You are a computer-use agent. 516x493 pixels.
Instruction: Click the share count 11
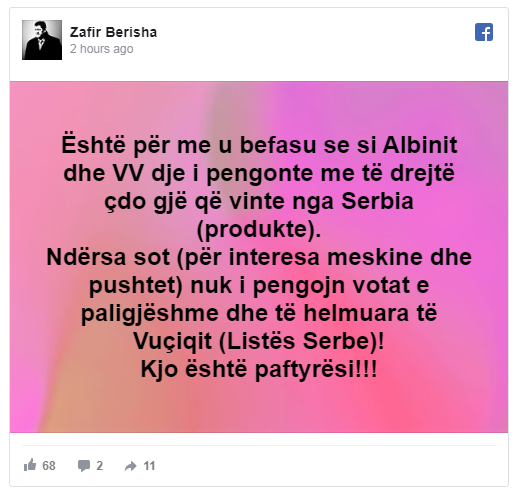pyautogui.click(x=149, y=466)
